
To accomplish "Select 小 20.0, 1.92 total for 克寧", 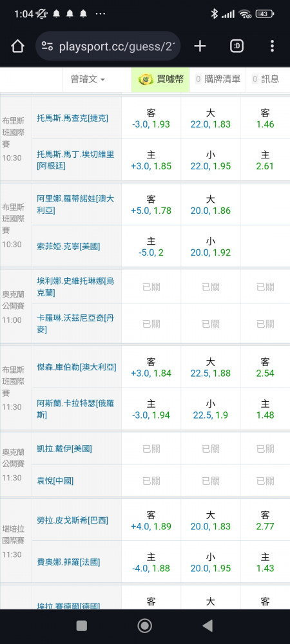I will [x=210, y=247].
